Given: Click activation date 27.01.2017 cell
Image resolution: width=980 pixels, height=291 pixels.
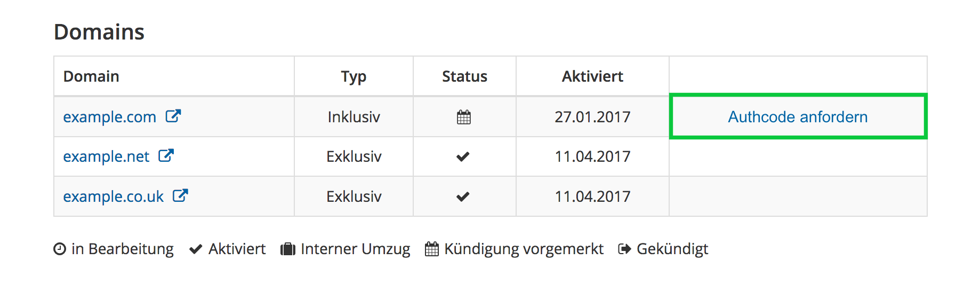Looking at the screenshot, I should pos(592,117).
